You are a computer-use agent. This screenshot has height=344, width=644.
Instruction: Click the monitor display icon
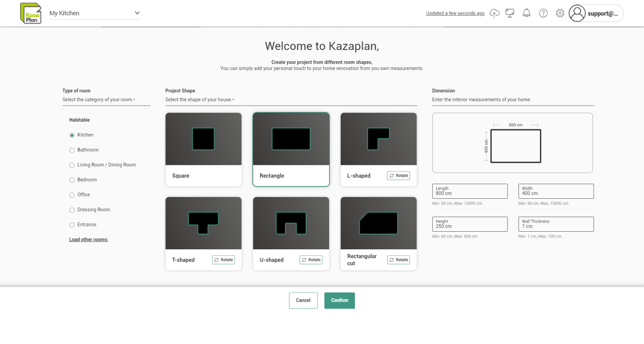[x=510, y=13]
